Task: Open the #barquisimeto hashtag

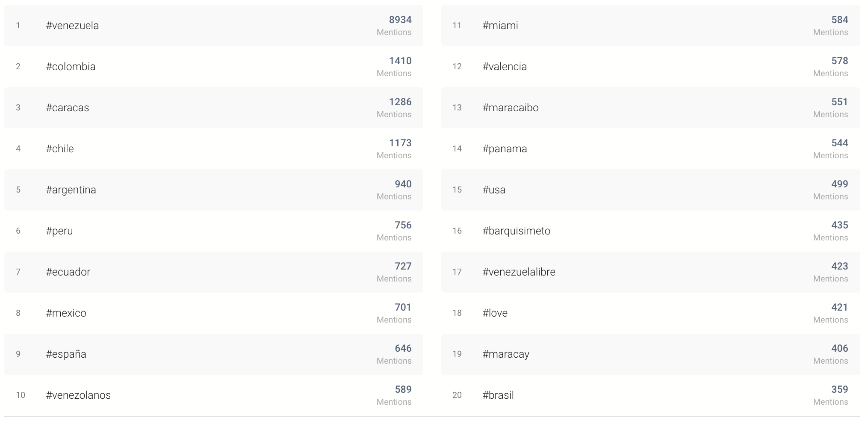Action: coord(517,231)
